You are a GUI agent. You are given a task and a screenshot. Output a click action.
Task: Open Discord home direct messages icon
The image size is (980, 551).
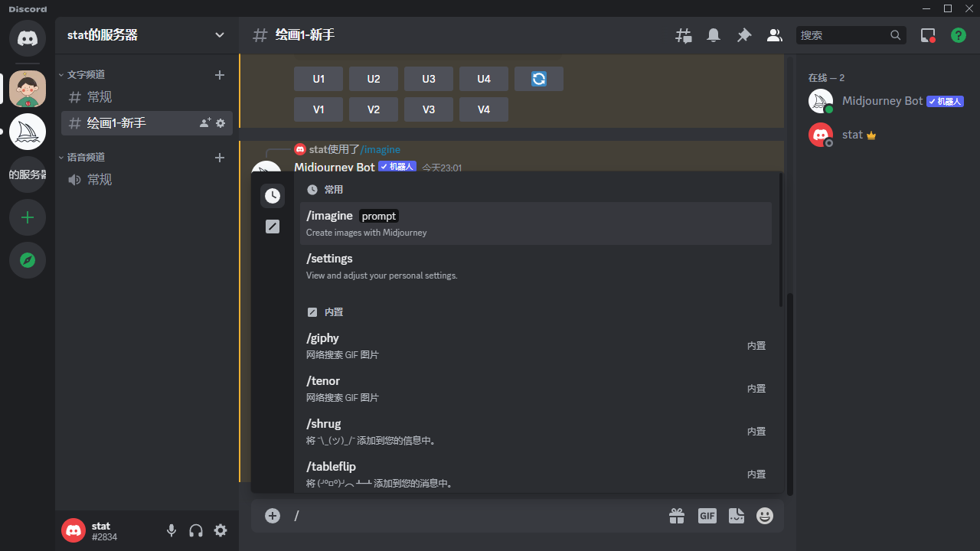tap(28, 37)
